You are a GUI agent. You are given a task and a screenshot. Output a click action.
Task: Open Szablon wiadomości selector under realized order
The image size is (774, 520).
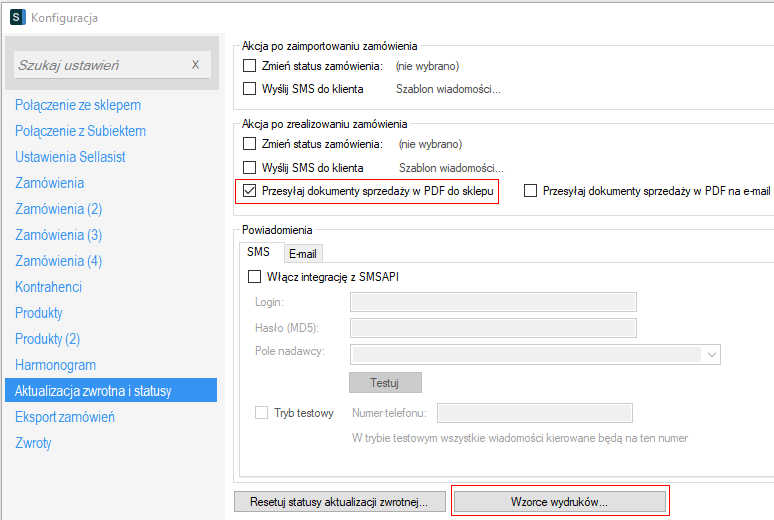point(451,168)
